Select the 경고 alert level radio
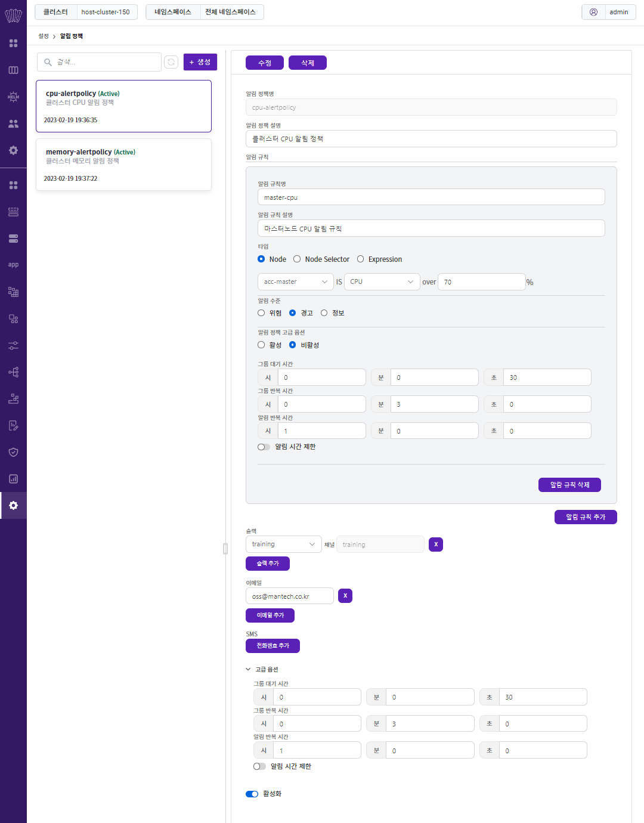 (293, 313)
